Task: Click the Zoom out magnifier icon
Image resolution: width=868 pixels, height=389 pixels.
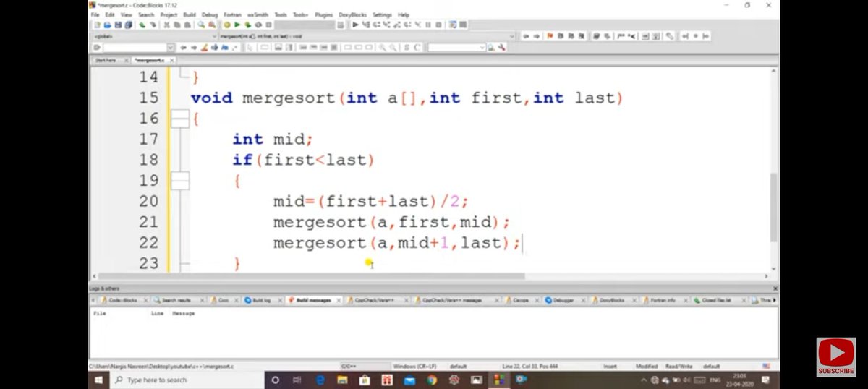Action: click(x=393, y=47)
